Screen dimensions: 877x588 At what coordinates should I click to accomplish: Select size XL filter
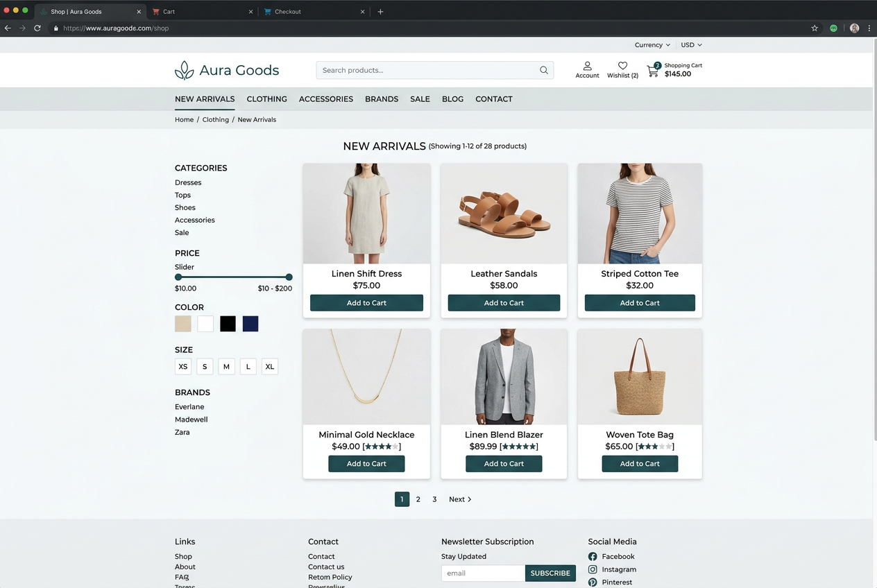(270, 367)
